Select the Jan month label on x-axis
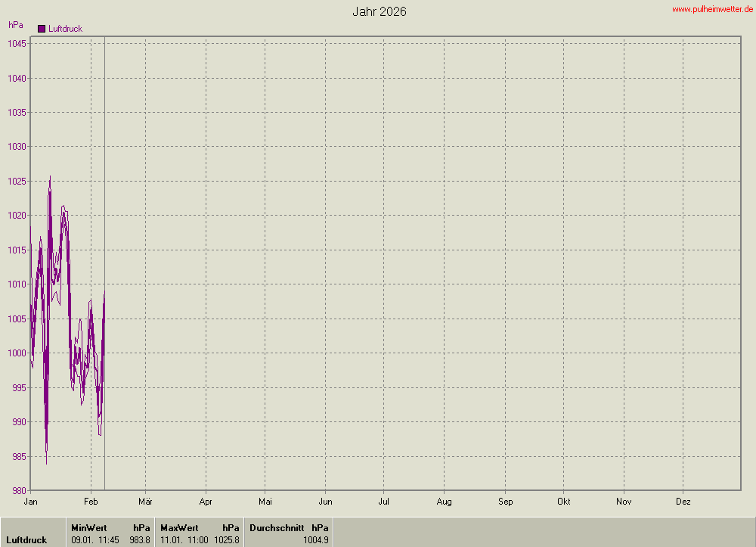756x547 pixels. [31, 502]
